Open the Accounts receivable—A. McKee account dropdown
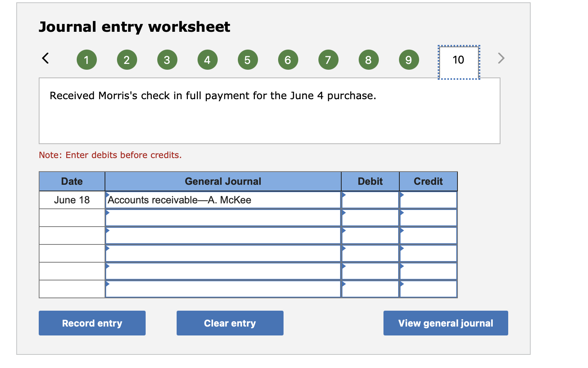 point(223,200)
